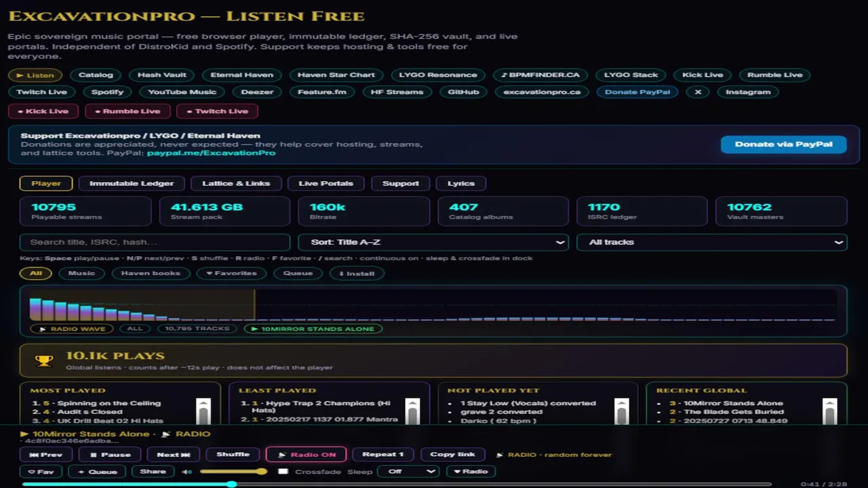This screenshot has width=868, height=488.
Task: Open the Eternal Haven link
Action: click(x=242, y=75)
